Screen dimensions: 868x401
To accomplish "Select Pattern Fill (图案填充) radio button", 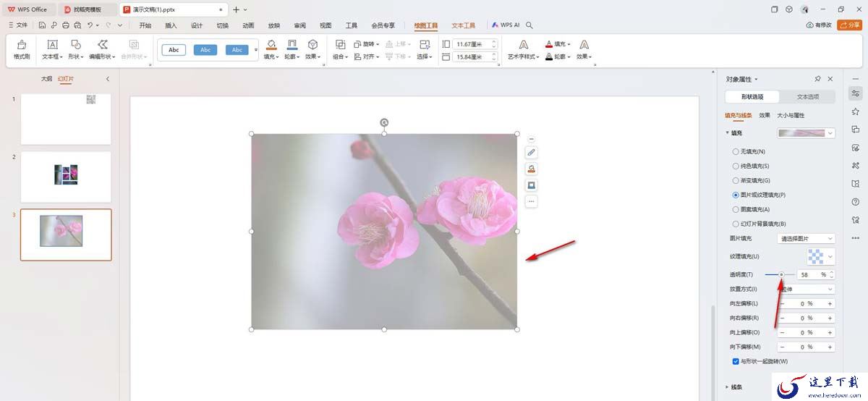I will click(x=736, y=210).
